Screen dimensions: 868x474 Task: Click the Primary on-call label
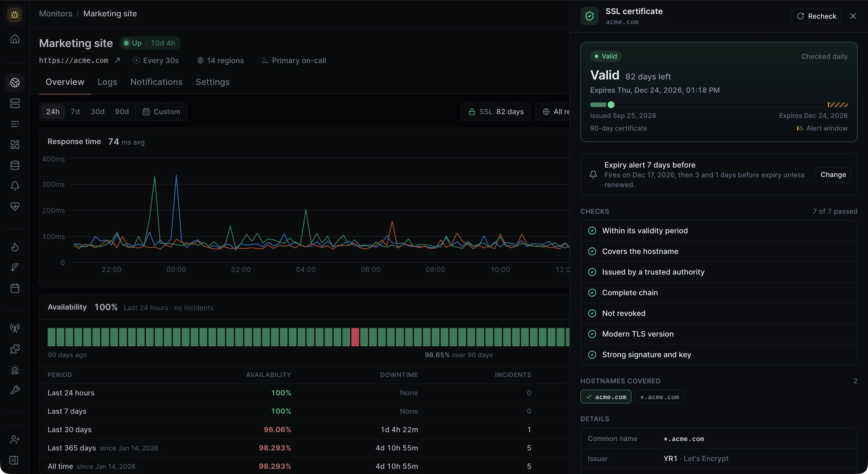(299, 60)
